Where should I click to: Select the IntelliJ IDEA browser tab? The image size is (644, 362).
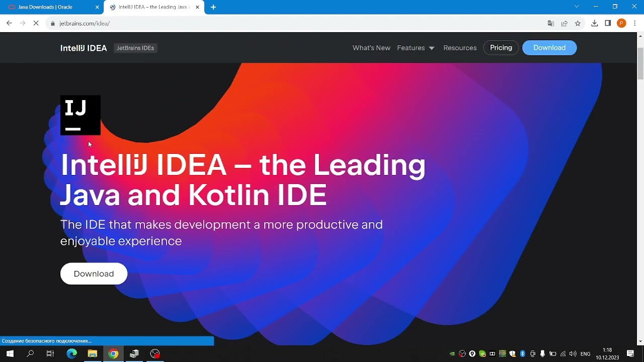pyautogui.click(x=154, y=7)
